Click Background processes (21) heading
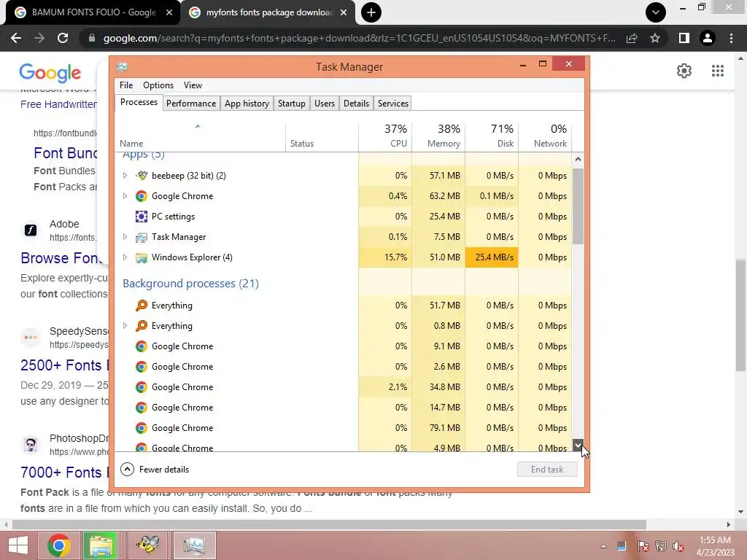 click(x=190, y=284)
